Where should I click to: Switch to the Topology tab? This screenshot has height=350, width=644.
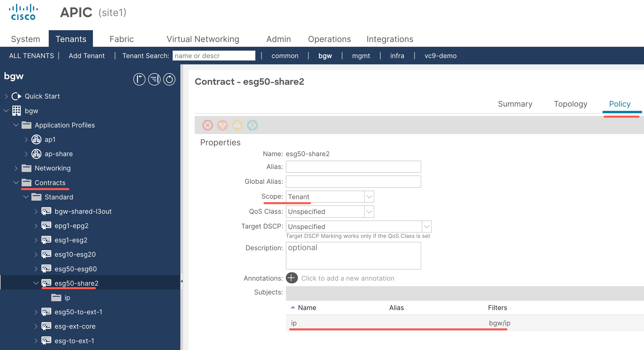(x=570, y=104)
